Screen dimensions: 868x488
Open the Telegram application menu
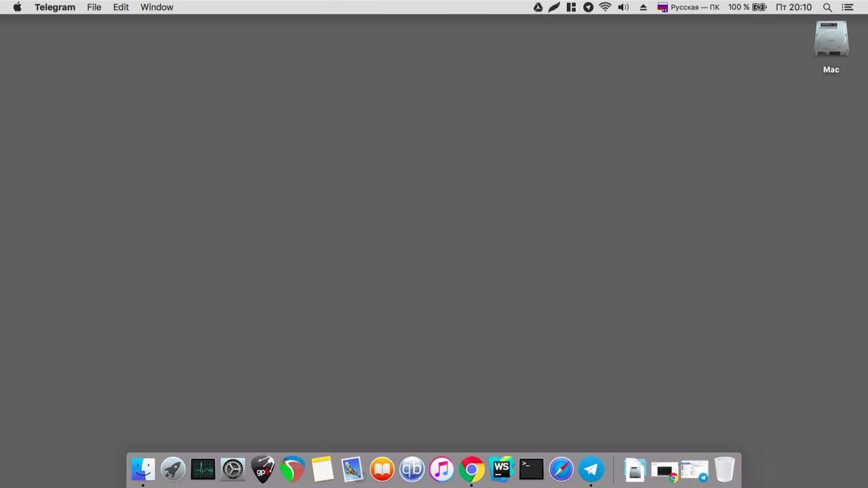click(x=55, y=7)
